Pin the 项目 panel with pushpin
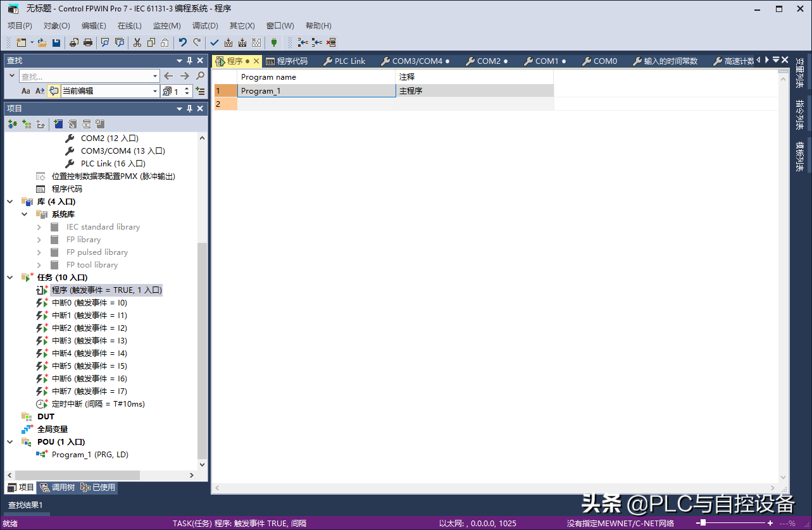 (x=189, y=109)
